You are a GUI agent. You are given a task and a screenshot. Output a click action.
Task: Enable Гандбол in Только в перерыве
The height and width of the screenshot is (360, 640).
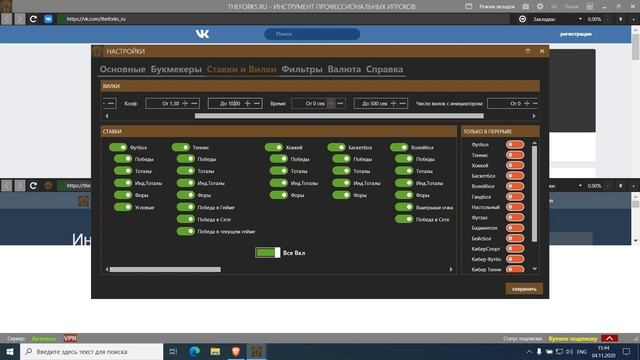tap(515, 197)
